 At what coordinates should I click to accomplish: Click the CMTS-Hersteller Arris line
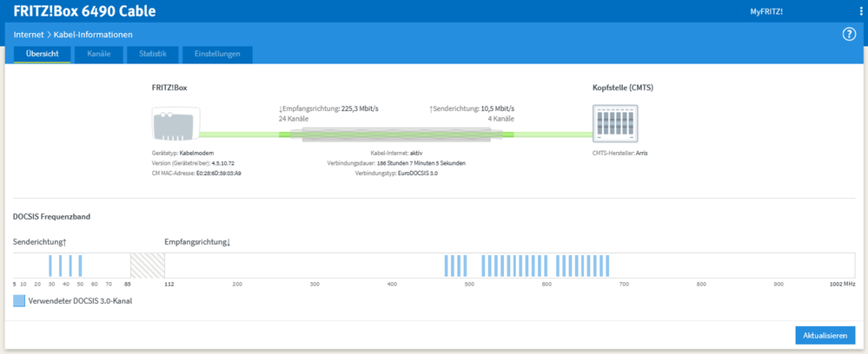pos(620,154)
